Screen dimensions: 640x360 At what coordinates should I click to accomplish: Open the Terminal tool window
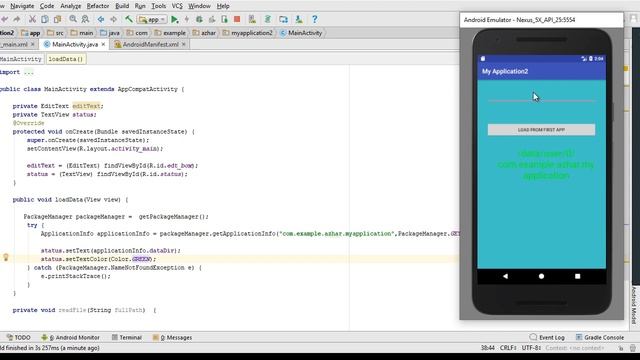127,337
